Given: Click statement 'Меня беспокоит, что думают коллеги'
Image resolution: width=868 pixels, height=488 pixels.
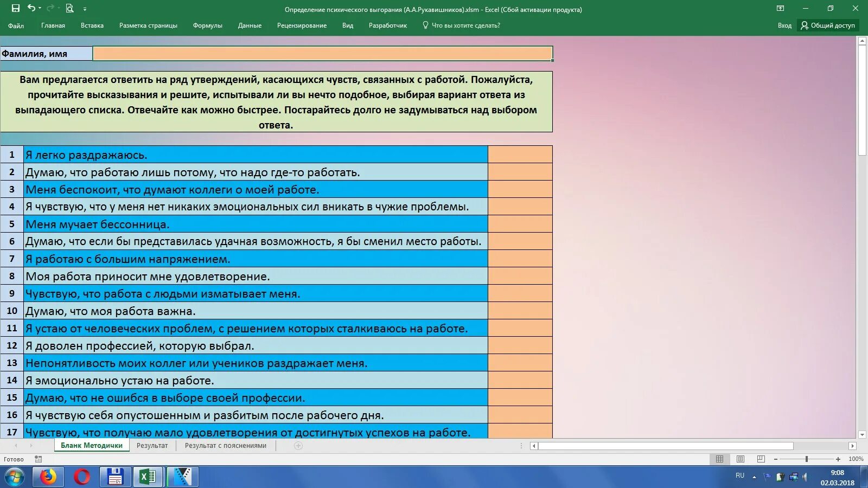Looking at the screenshot, I should click(256, 189).
